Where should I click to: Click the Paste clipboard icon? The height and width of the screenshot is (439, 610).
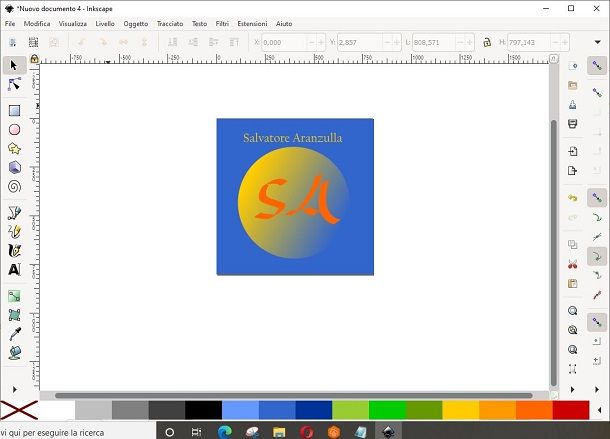click(x=572, y=283)
